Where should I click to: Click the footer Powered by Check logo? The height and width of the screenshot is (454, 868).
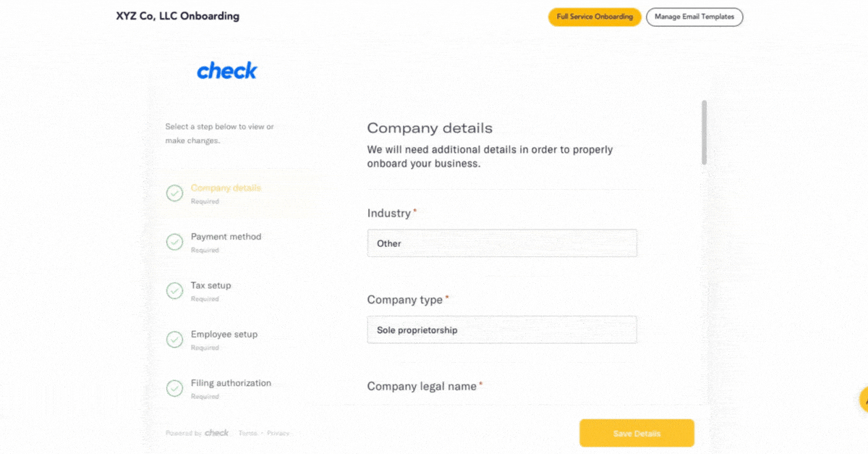(x=216, y=433)
